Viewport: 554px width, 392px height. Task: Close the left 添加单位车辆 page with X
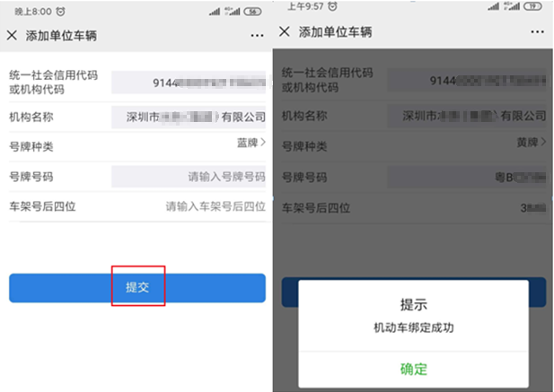coord(12,35)
